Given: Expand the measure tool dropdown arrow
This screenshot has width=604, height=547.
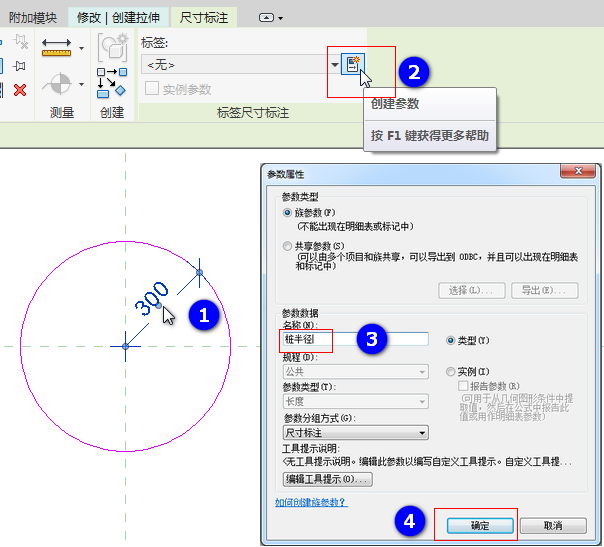Looking at the screenshot, I should [81, 84].
